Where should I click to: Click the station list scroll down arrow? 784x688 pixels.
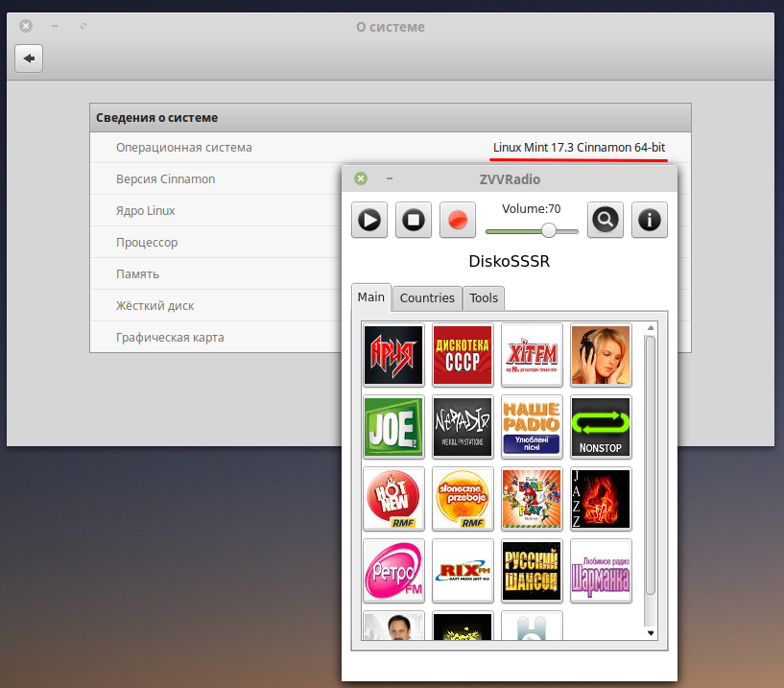[651, 633]
